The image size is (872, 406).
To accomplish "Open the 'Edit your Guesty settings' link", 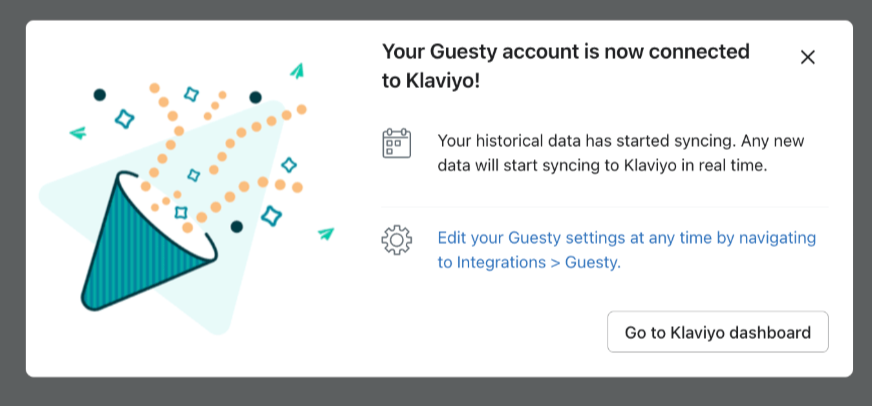I will click(x=627, y=238).
